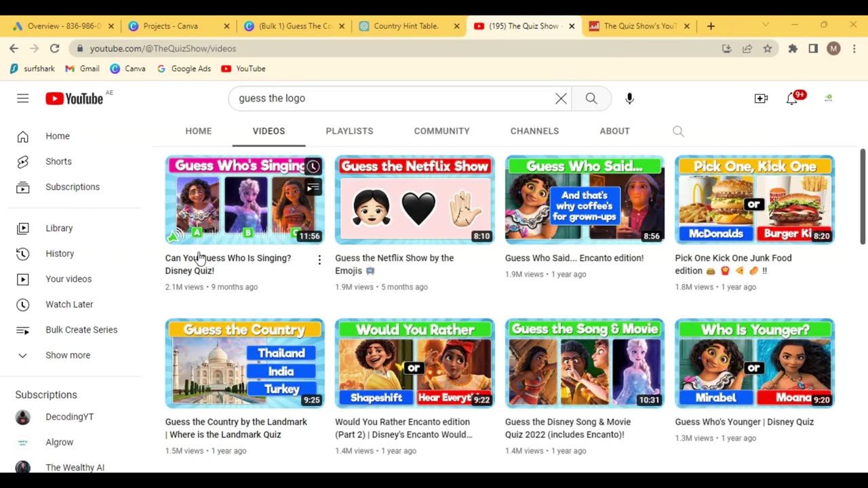
Task: Open Guess Who Said Encanto edition title
Action: tap(574, 258)
